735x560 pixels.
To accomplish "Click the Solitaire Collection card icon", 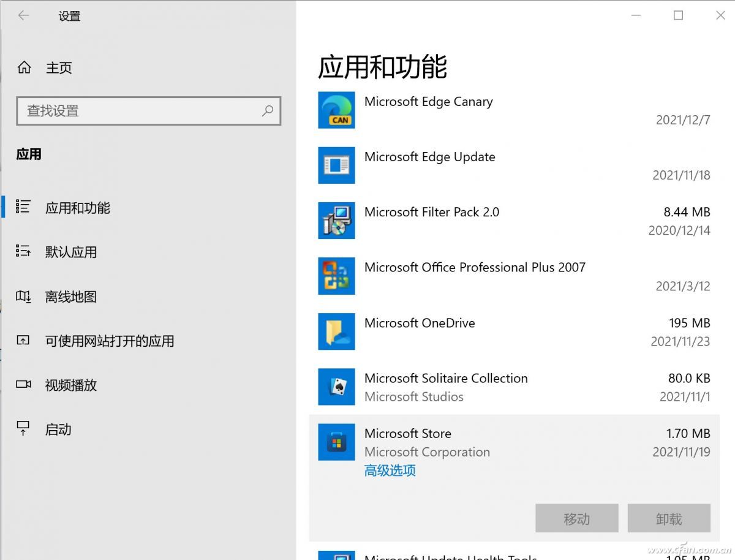I will (336, 387).
